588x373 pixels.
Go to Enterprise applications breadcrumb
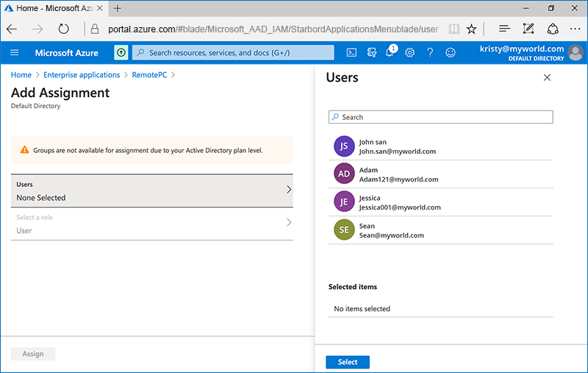point(82,75)
